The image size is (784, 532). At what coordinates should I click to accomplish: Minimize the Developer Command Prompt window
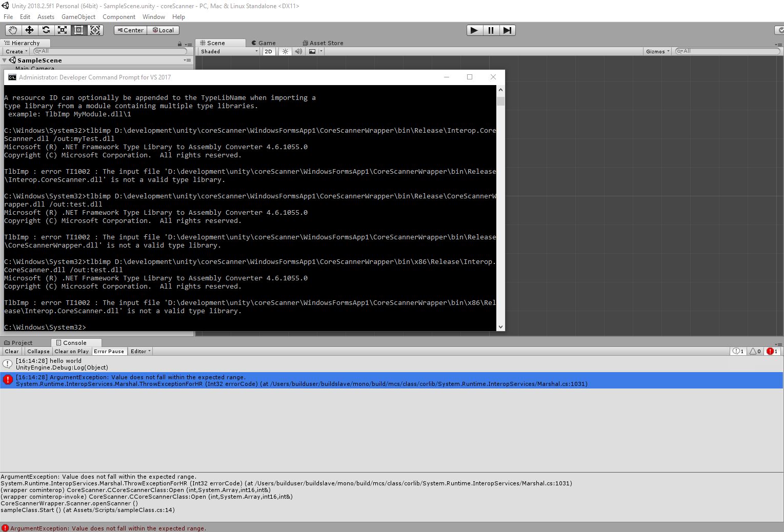pos(447,77)
